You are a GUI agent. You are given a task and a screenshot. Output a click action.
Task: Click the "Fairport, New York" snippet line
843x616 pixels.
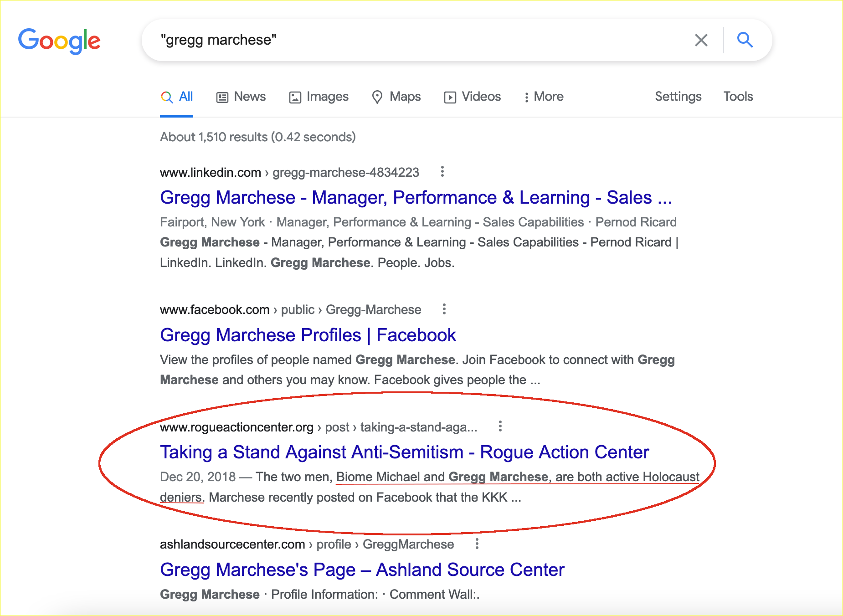418,222
